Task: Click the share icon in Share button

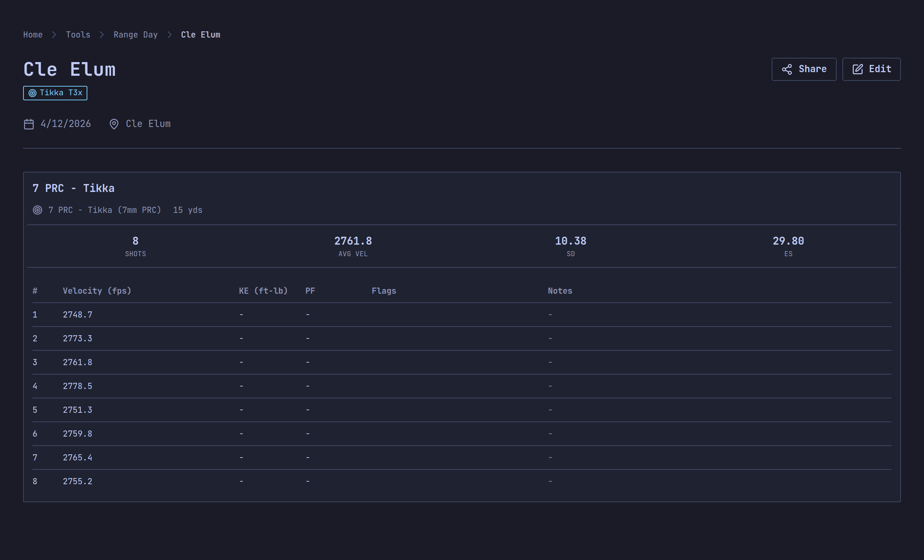Action: point(787,69)
